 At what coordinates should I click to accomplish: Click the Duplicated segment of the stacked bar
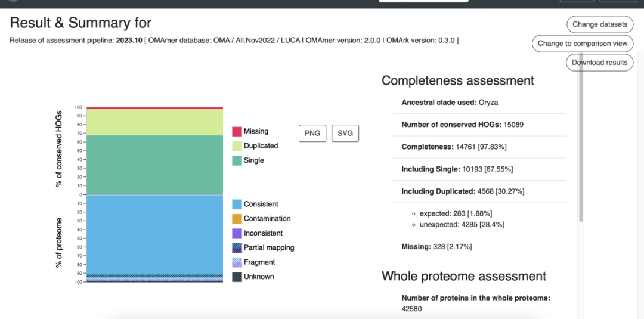pyautogui.click(x=154, y=122)
